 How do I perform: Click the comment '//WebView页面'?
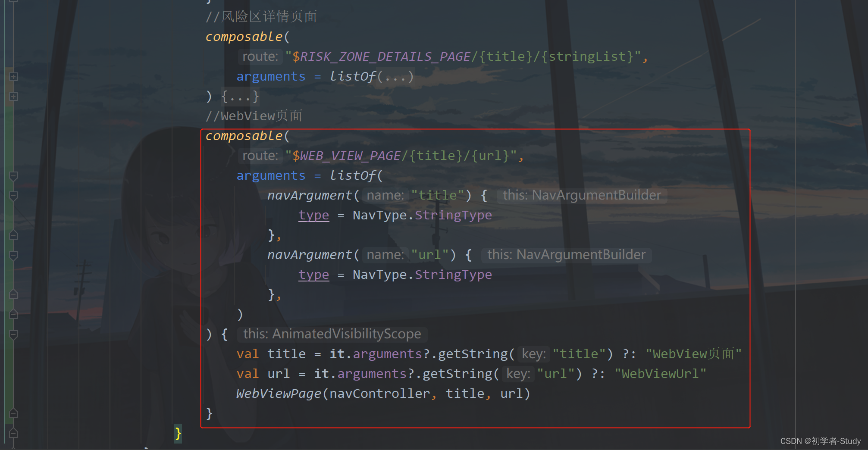tap(254, 116)
